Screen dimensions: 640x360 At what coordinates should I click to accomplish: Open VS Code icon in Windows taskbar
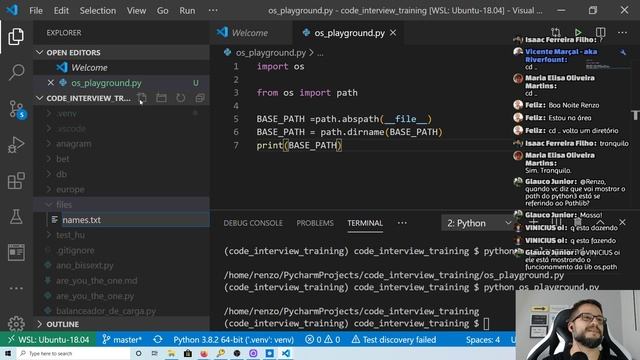tap(286, 353)
